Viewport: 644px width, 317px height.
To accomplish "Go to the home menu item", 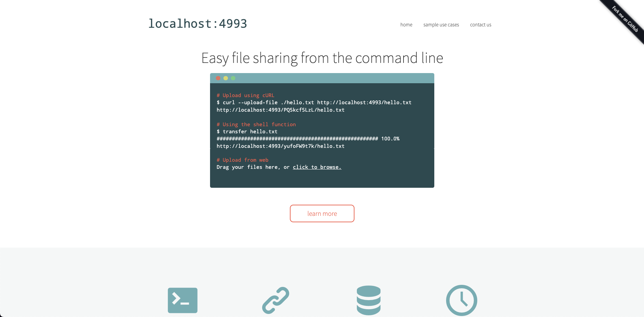I will (406, 25).
